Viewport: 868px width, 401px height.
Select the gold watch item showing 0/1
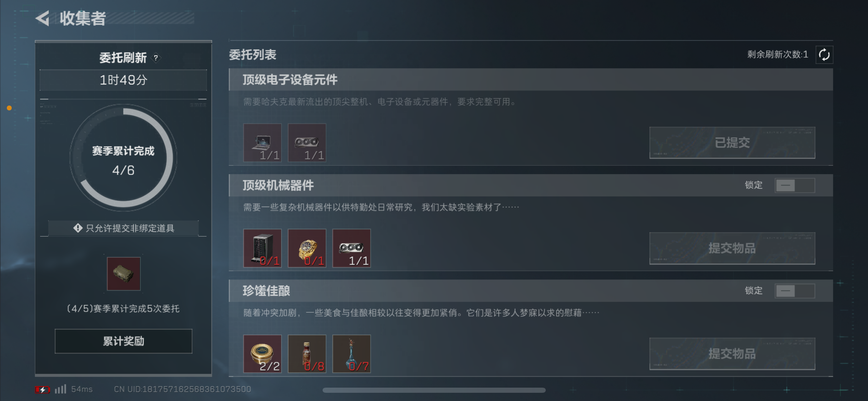(307, 248)
